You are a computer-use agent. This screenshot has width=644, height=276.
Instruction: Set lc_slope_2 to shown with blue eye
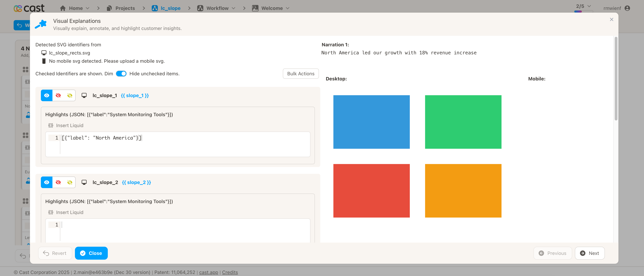click(47, 182)
